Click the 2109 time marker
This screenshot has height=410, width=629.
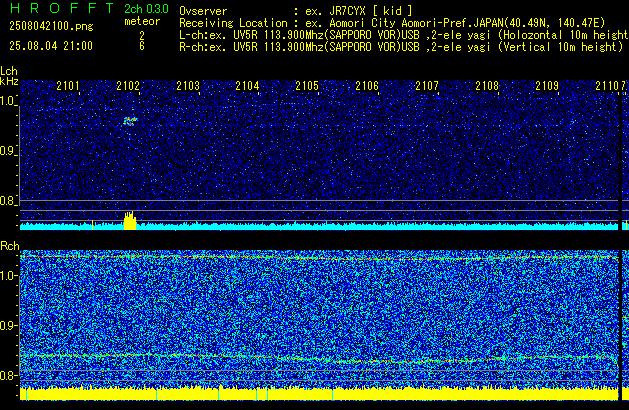tap(547, 86)
